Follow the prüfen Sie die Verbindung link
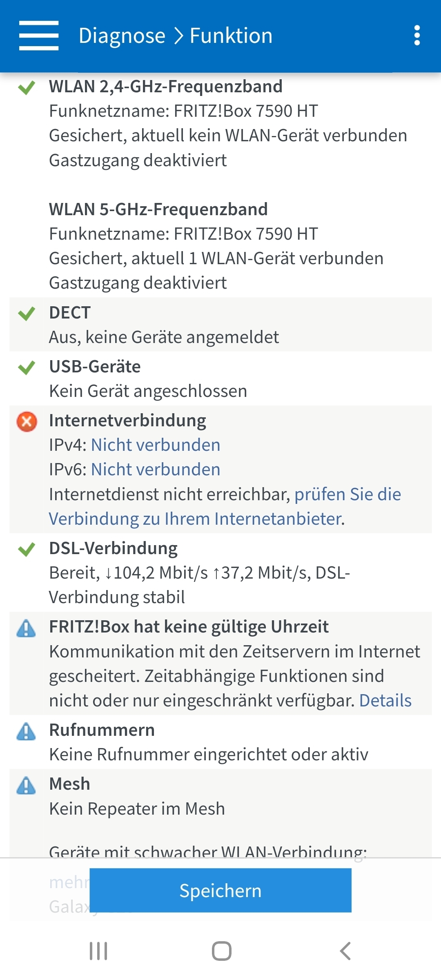Screen dimensions: 441x980 tap(225, 506)
